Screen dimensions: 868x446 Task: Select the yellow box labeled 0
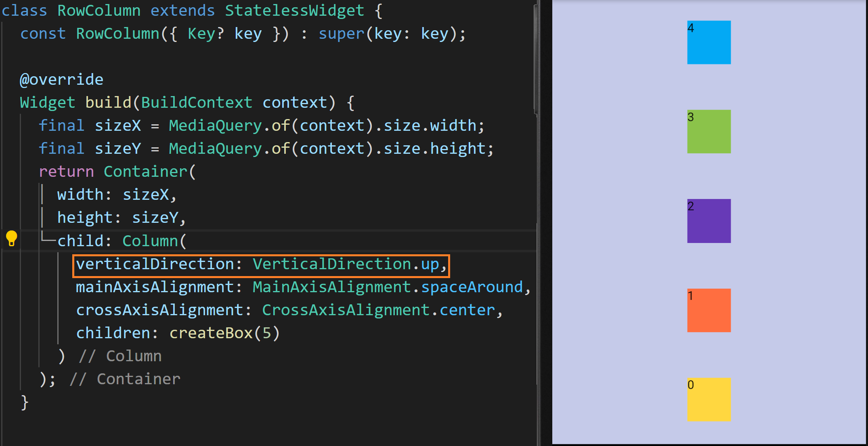709,400
